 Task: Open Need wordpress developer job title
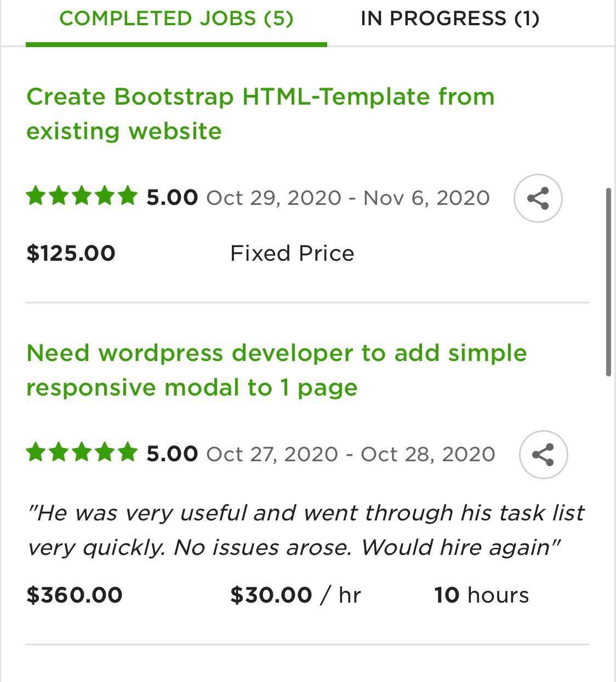277,370
